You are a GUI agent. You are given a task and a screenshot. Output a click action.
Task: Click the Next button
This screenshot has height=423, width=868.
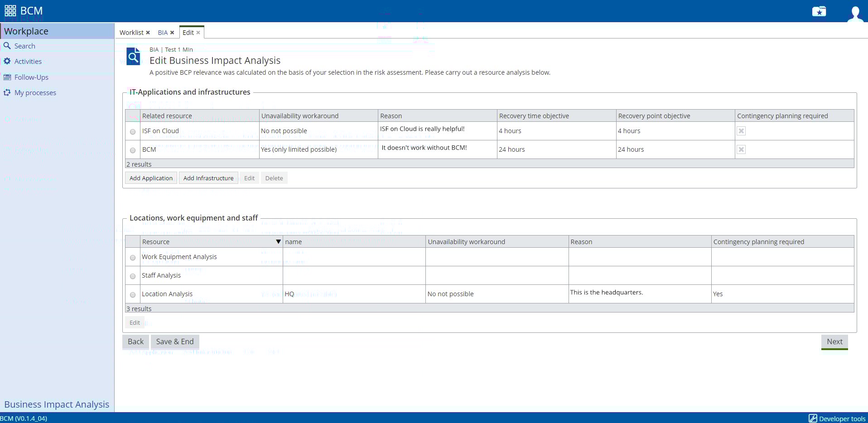click(x=834, y=342)
